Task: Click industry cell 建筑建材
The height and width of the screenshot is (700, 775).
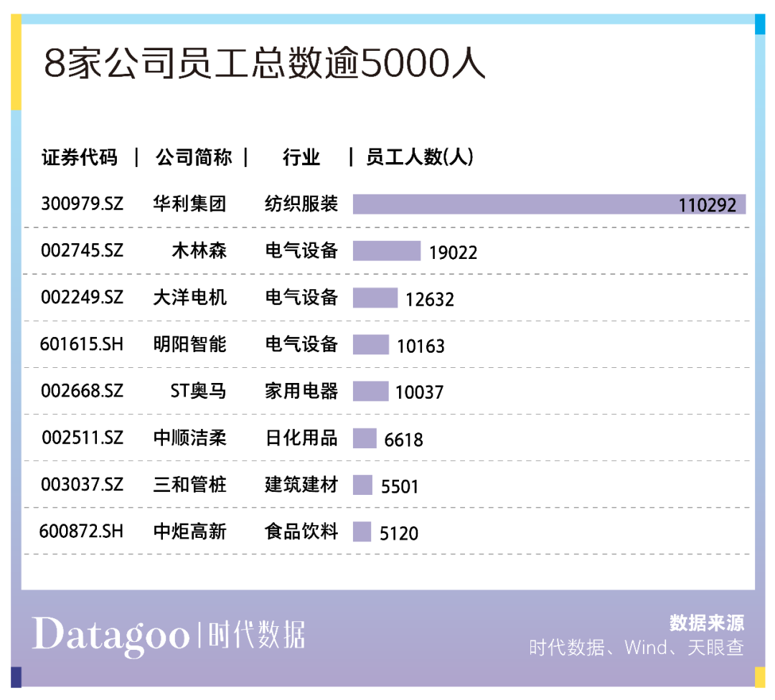Action: (x=301, y=485)
